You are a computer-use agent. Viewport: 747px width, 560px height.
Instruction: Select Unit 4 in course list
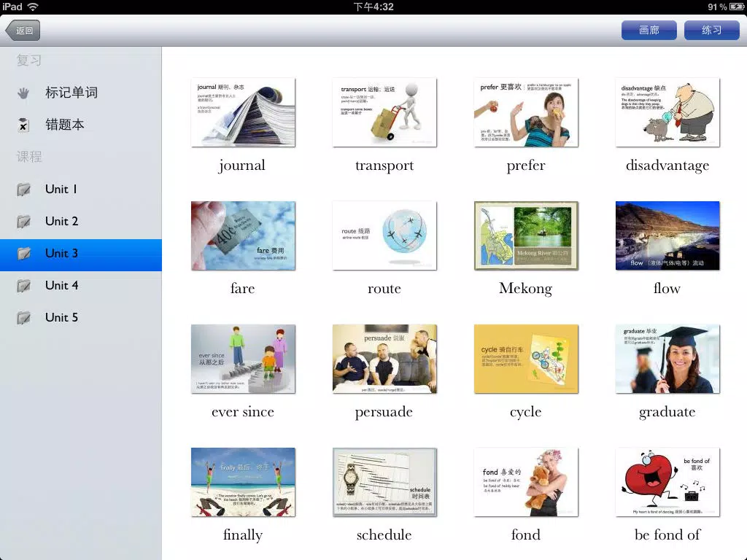pos(81,285)
